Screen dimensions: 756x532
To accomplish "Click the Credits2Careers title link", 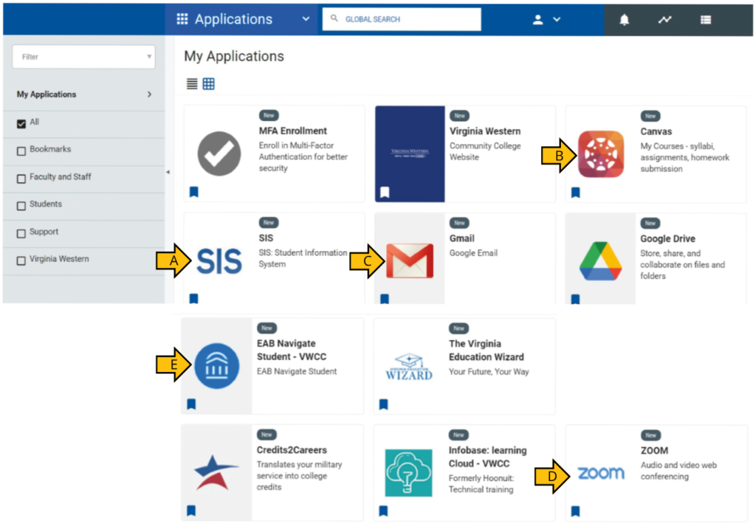I will pos(292,449).
